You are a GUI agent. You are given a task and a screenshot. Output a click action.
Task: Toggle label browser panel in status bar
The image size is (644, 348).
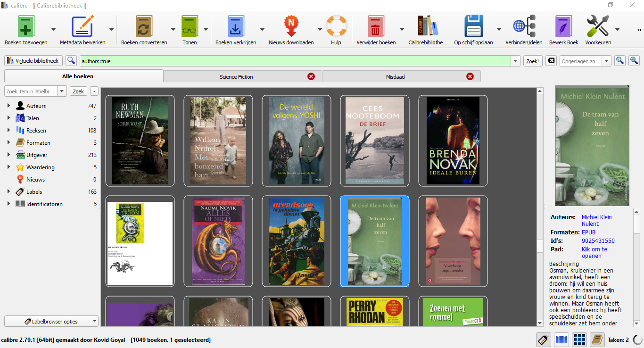click(x=544, y=340)
